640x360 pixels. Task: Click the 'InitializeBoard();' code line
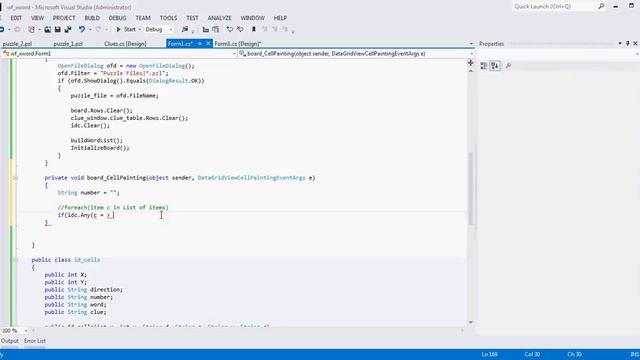click(100, 148)
